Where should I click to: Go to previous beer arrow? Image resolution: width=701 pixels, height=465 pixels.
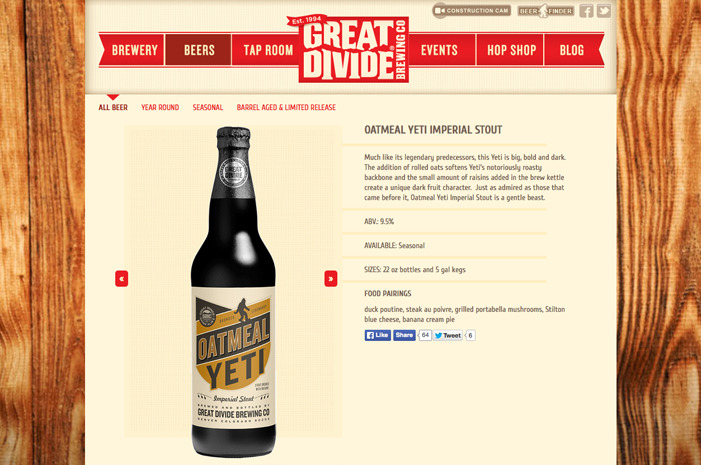point(121,279)
